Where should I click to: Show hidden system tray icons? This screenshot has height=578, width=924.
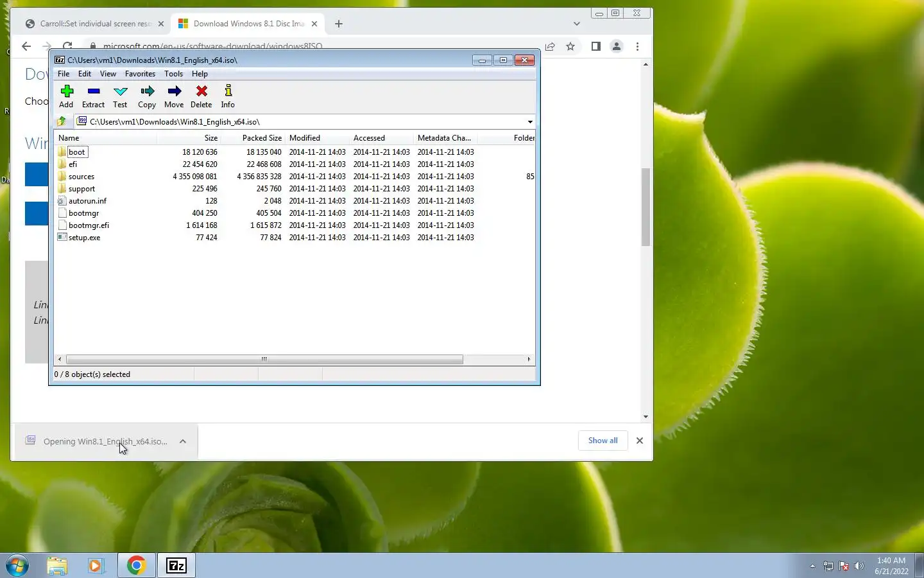click(812, 566)
